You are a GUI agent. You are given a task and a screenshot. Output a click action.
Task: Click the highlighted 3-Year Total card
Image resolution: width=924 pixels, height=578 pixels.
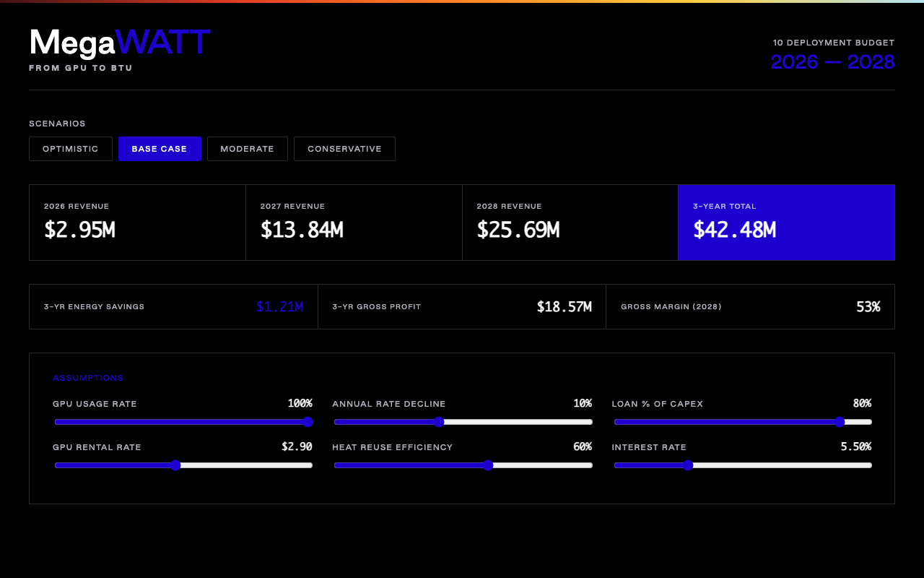786,223
